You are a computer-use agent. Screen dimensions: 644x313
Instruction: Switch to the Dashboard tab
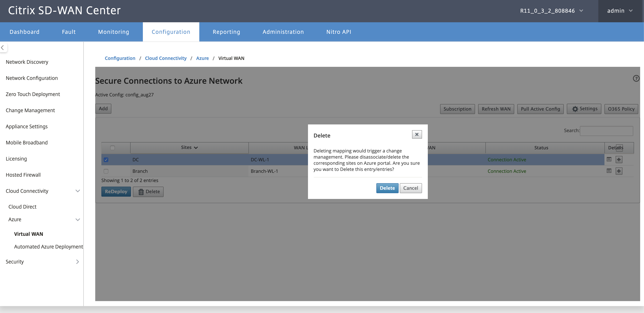click(x=25, y=32)
